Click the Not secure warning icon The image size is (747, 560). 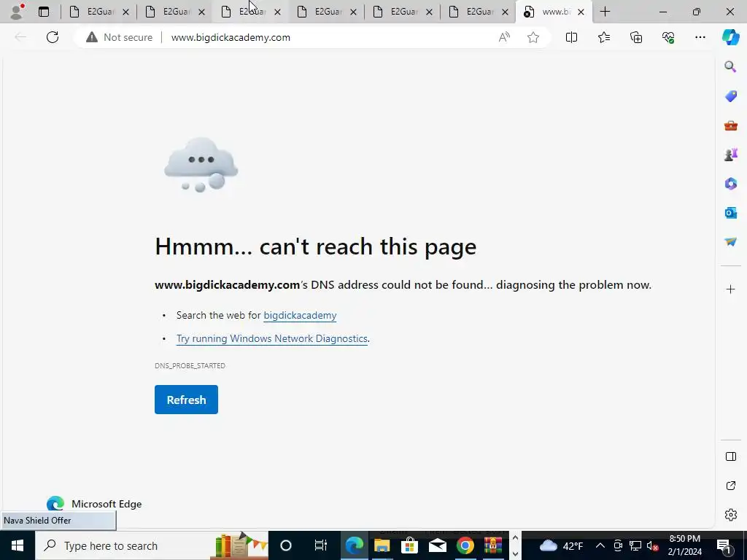tap(91, 37)
